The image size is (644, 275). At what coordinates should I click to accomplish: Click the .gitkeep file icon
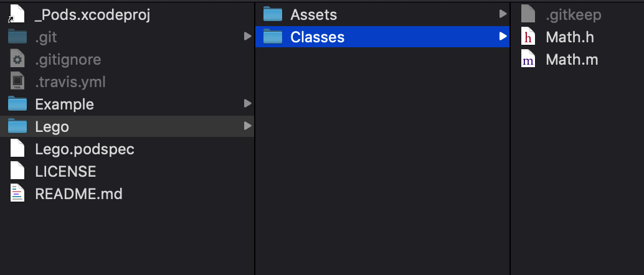pyautogui.click(x=528, y=14)
